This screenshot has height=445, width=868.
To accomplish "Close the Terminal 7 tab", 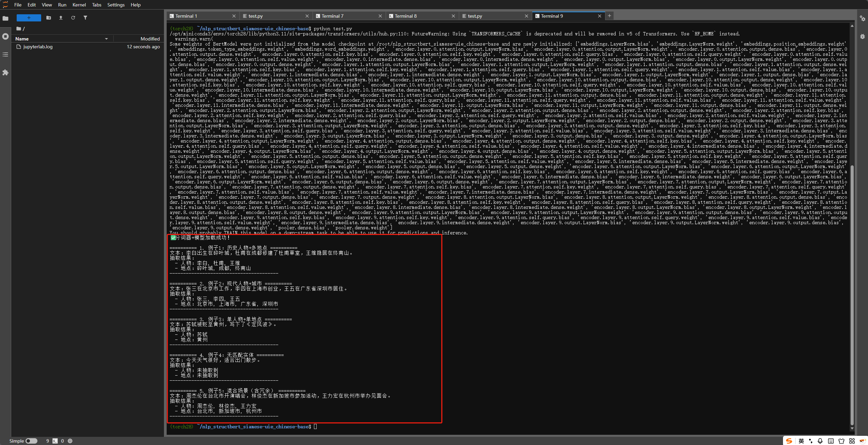I will coord(380,16).
